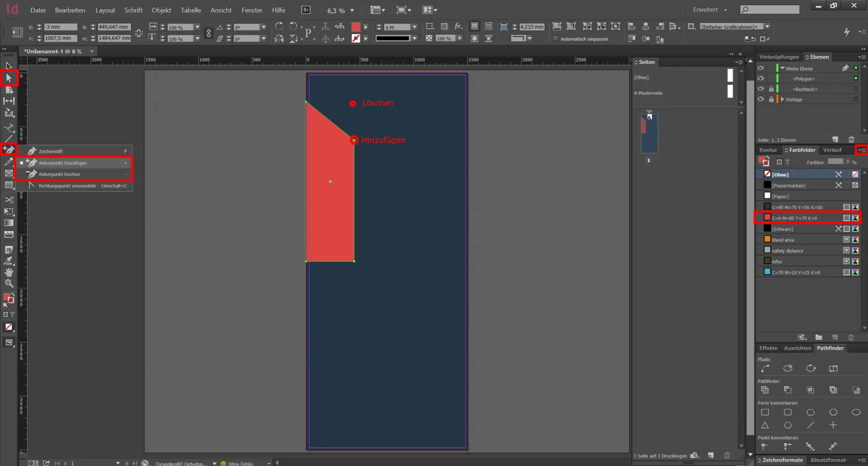868x466 pixels.
Task: Expand the Vorlage layer
Action: pos(782,99)
